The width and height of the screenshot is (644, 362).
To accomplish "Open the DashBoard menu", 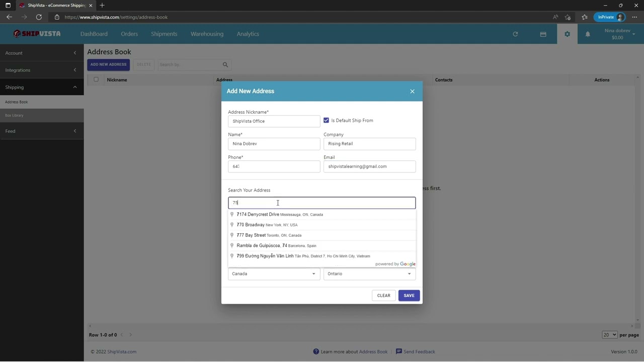I will [x=94, y=34].
